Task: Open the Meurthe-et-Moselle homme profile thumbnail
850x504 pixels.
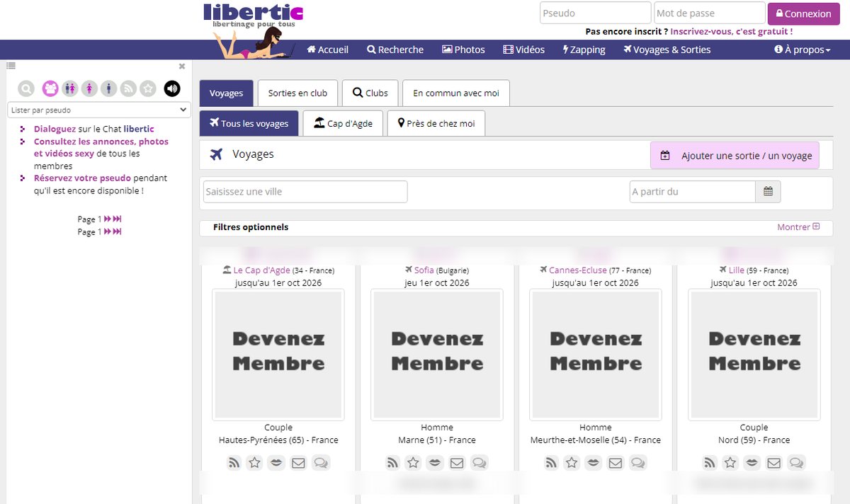Action: [596, 355]
